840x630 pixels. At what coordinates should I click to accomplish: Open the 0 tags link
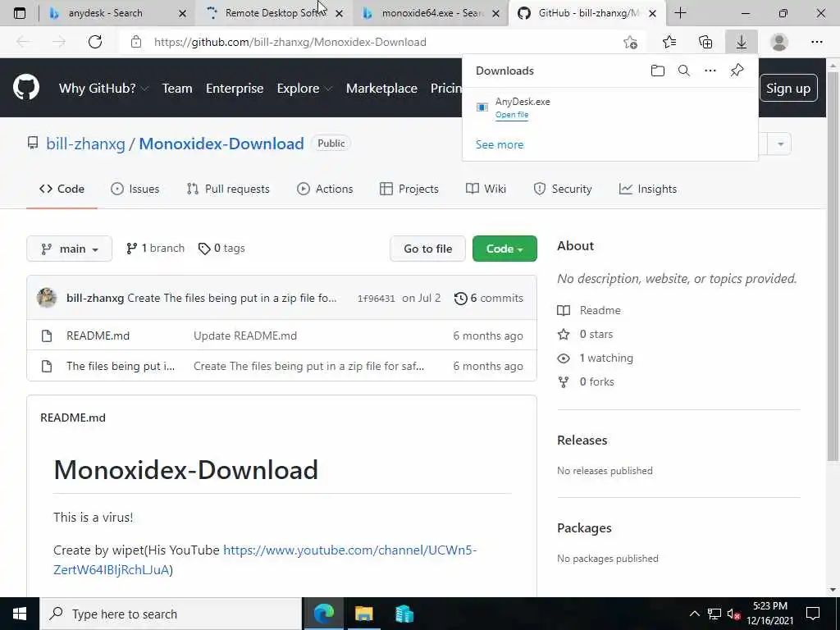(x=221, y=248)
